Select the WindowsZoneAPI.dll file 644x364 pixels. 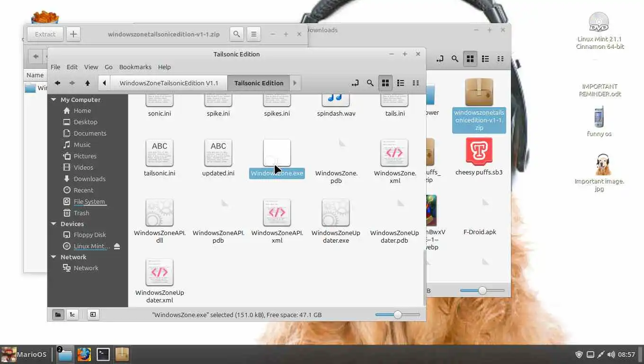(160, 222)
